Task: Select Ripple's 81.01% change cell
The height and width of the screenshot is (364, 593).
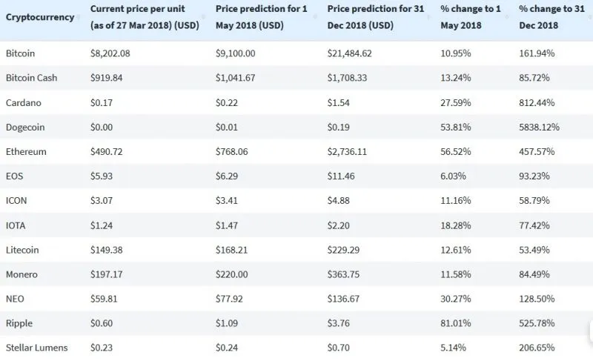Action: point(455,322)
